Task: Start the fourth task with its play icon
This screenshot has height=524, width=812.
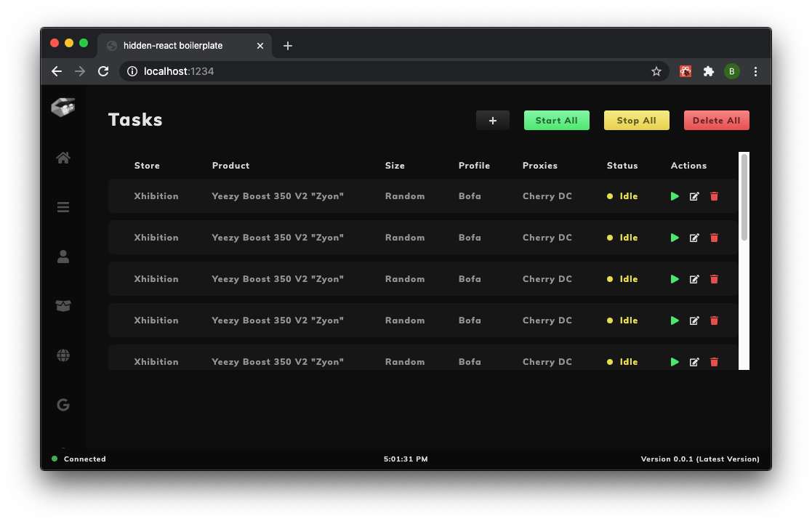Action: pos(675,321)
